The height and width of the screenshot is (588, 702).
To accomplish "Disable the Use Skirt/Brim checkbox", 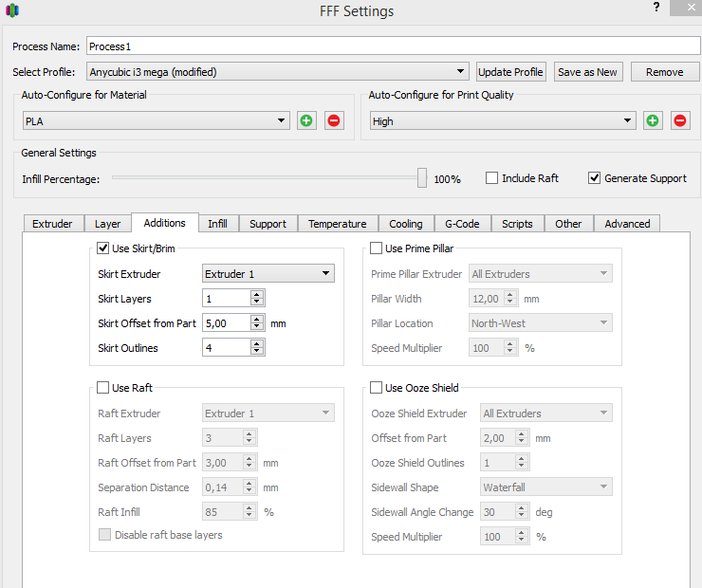I will 103,248.
